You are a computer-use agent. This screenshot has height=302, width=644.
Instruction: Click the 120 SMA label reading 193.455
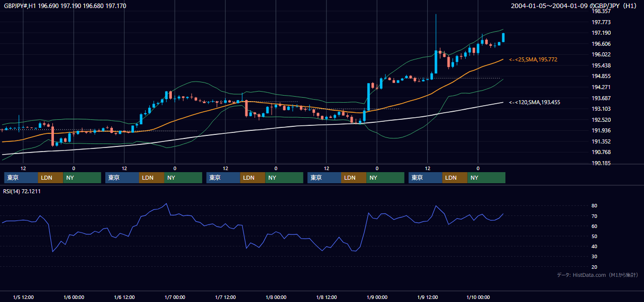pos(535,102)
